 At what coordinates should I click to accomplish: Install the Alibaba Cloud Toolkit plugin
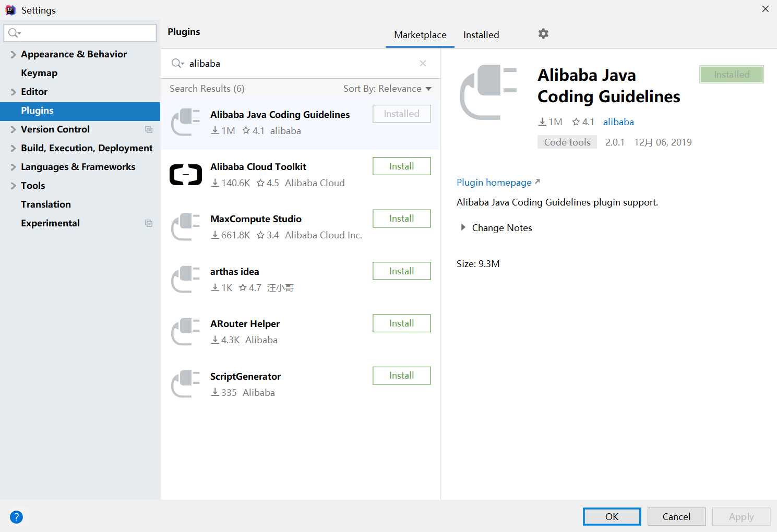[x=402, y=166]
